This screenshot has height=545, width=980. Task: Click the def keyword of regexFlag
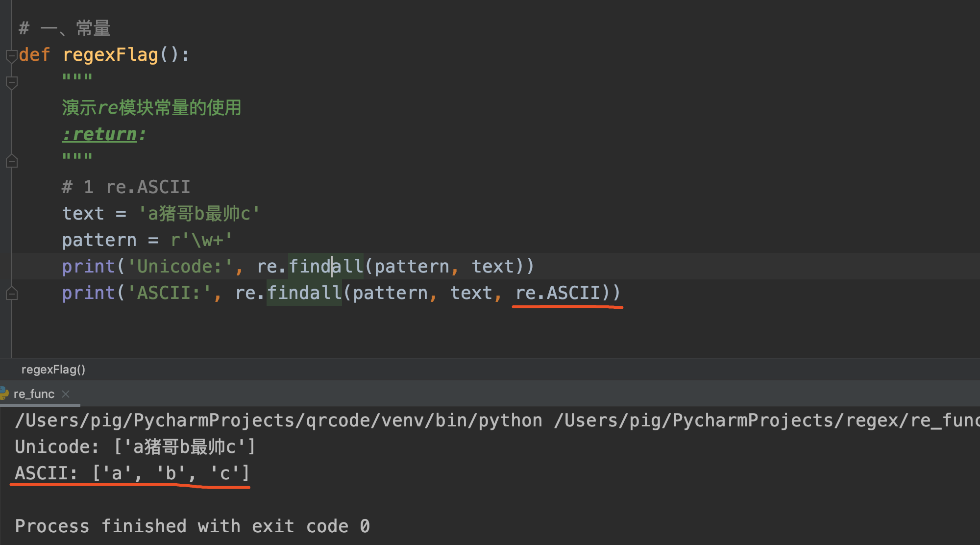point(34,54)
